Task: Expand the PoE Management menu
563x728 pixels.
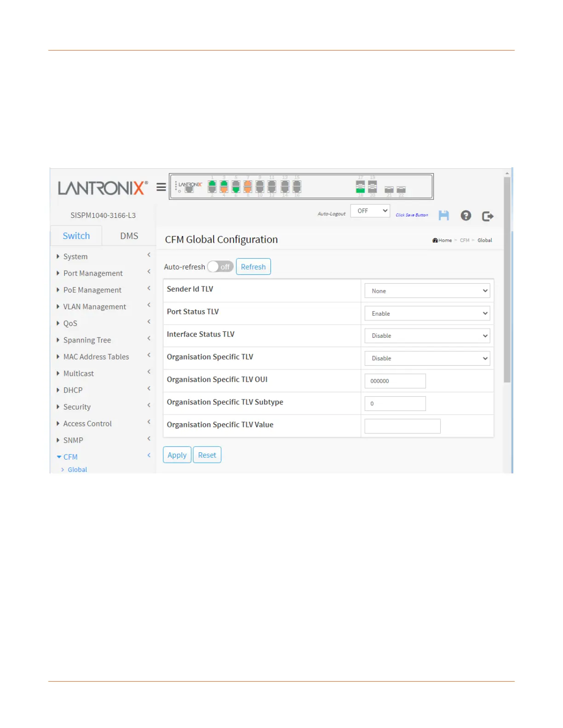Action: [103, 290]
